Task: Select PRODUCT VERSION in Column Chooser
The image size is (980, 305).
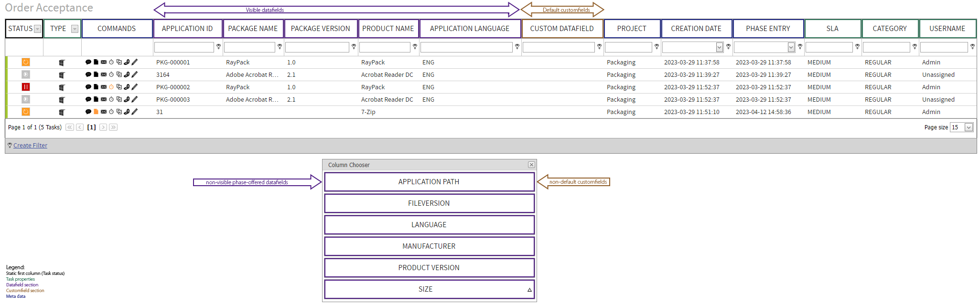Action: pyautogui.click(x=429, y=268)
